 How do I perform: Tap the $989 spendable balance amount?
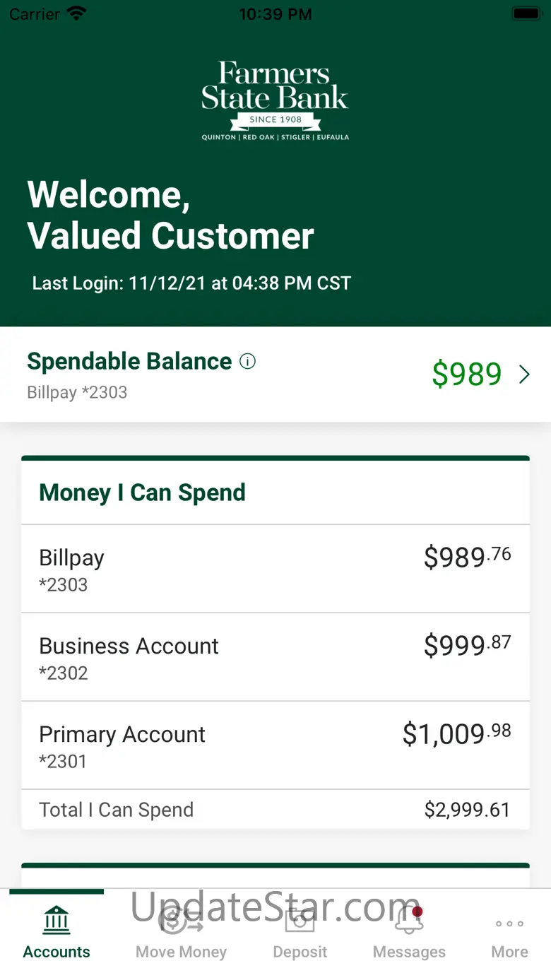(x=466, y=374)
